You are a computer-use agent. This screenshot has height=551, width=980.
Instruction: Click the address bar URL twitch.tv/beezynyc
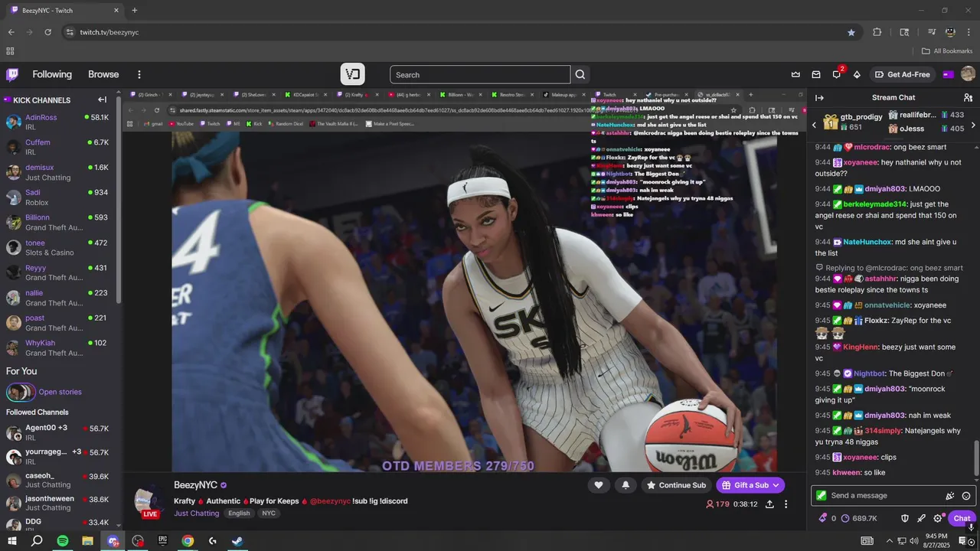(x=109, y=32)
